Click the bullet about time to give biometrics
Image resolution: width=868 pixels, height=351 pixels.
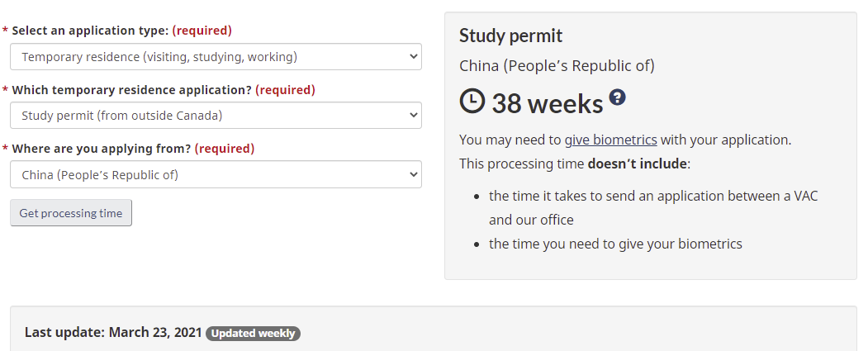tap(615, 244)
